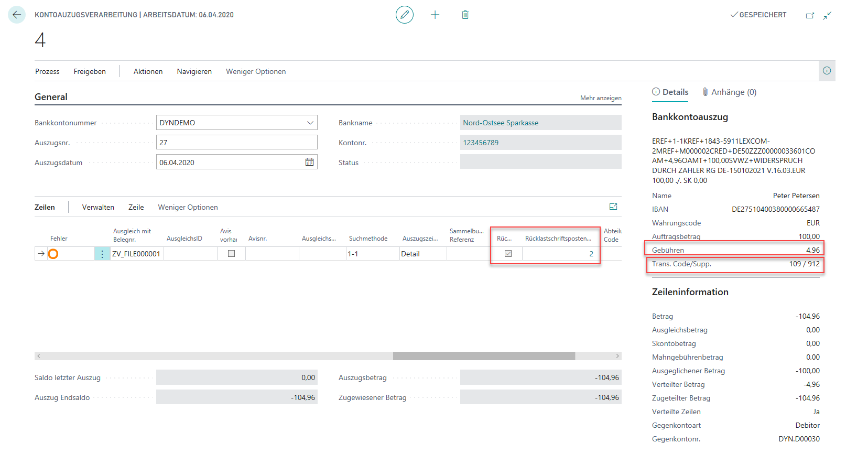Expand the Bankkontonummer dropdown

coord(310,123)
